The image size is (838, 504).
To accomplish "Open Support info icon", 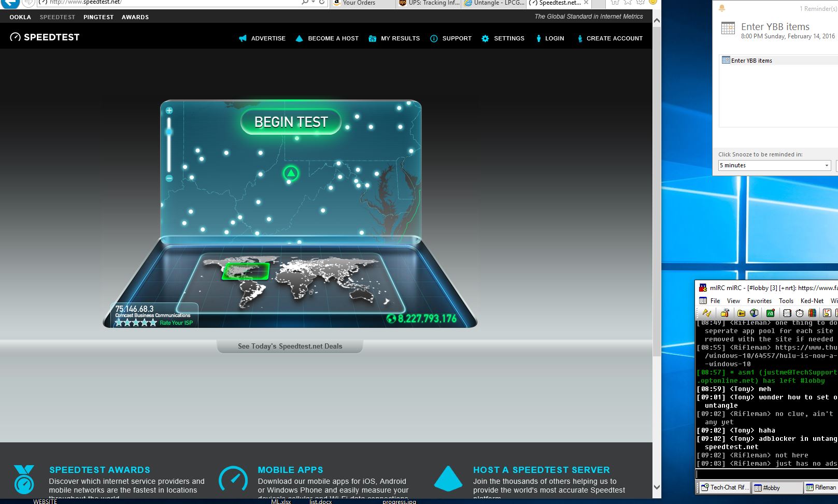I will click(x=434, y=38).
